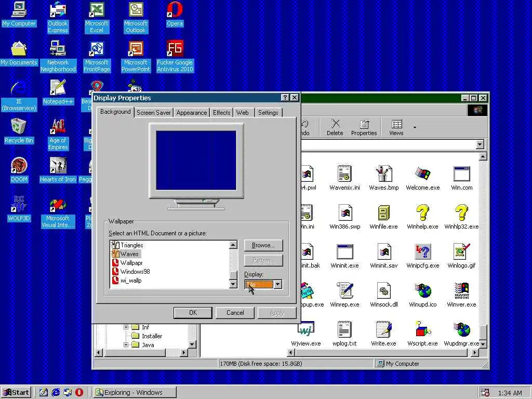Switch to the Effects tab
This screenshot has width=532, height=399.
(x=221, y=113)
